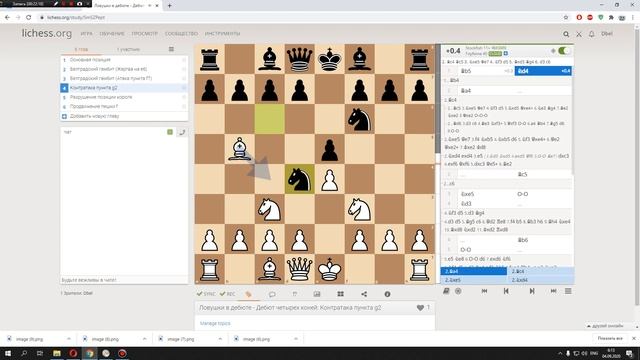Open the tags tab below board

[x=248, y=294]
